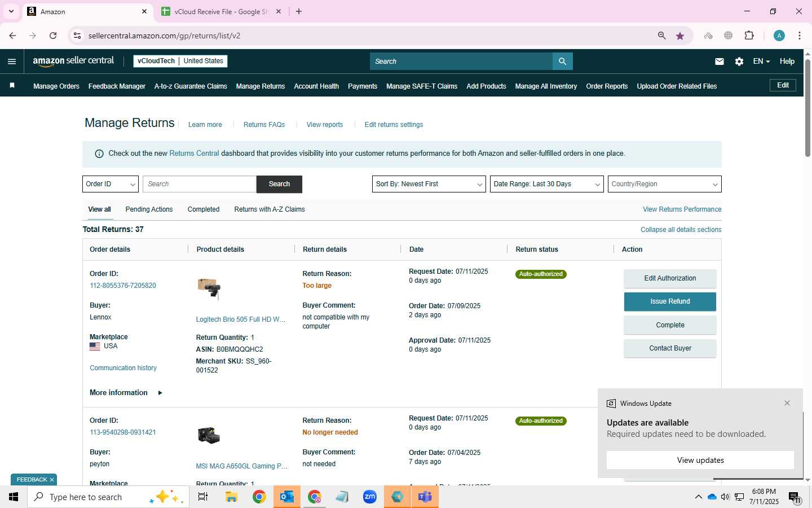Show hidden system tray icons
This screenshot has width=812, height=508.
[x=698, y=497]
